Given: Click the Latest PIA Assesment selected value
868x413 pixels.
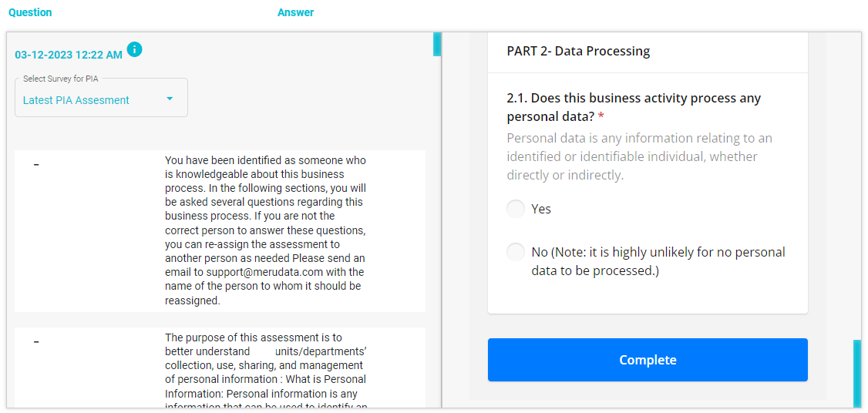Looking at the screenshot, I should 76,100.
